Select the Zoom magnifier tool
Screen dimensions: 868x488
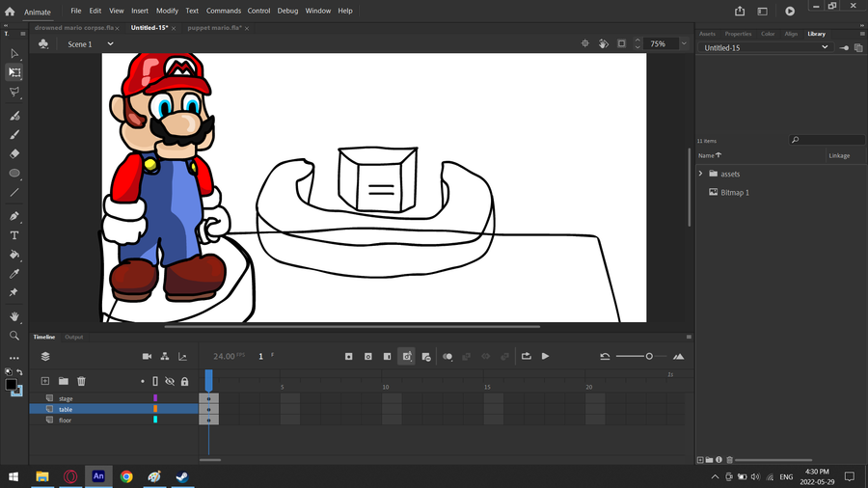[14, 336]
